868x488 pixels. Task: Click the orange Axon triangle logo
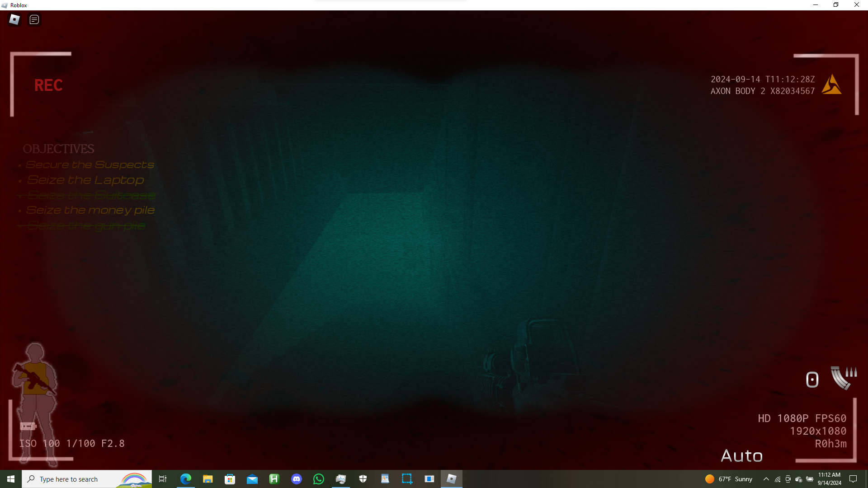click(831, 84)
